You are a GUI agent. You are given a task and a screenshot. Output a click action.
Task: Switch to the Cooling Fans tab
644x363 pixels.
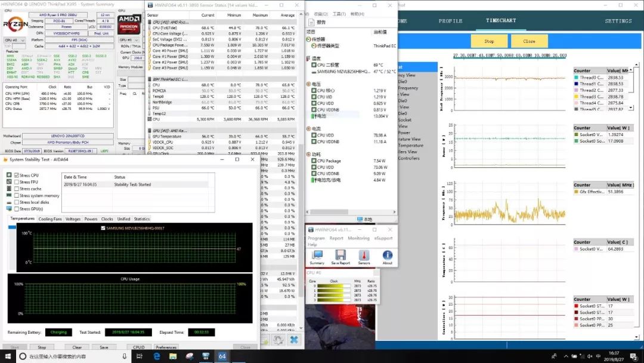50,219
